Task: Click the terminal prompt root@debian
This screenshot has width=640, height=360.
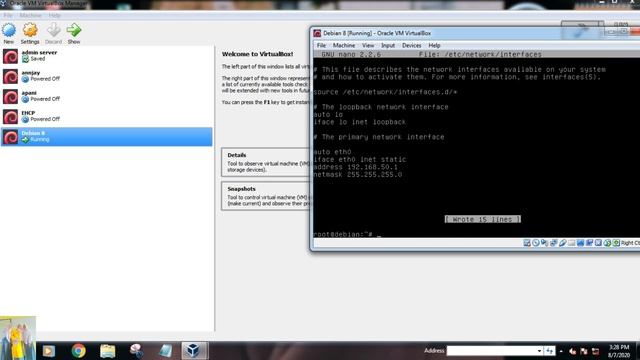Action: (x=342, y=234)
